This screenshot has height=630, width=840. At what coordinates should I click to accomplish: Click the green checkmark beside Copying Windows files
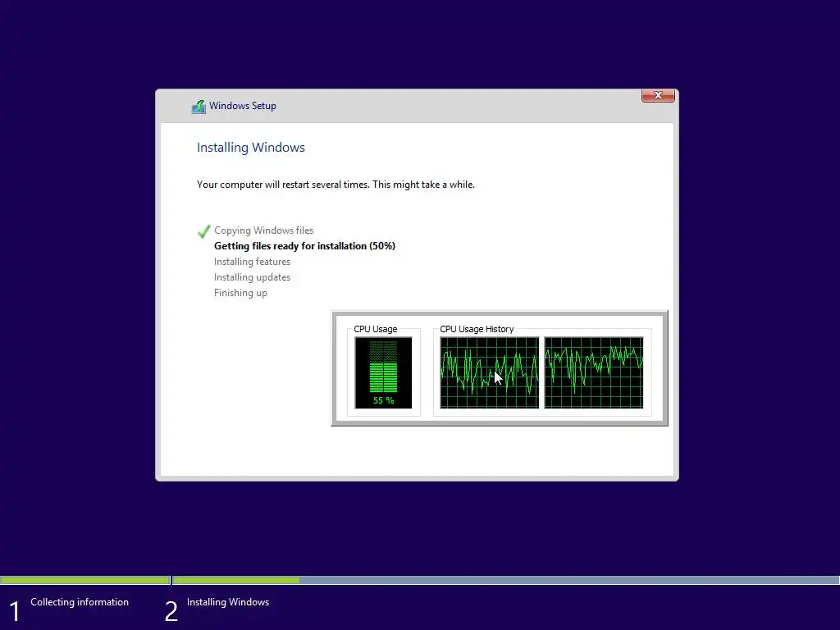pos(203,231)
